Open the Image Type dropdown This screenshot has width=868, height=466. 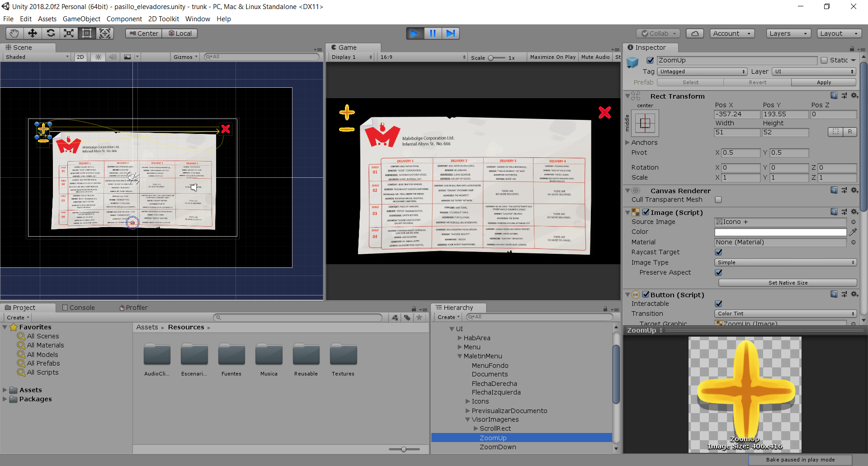(785, 262)
